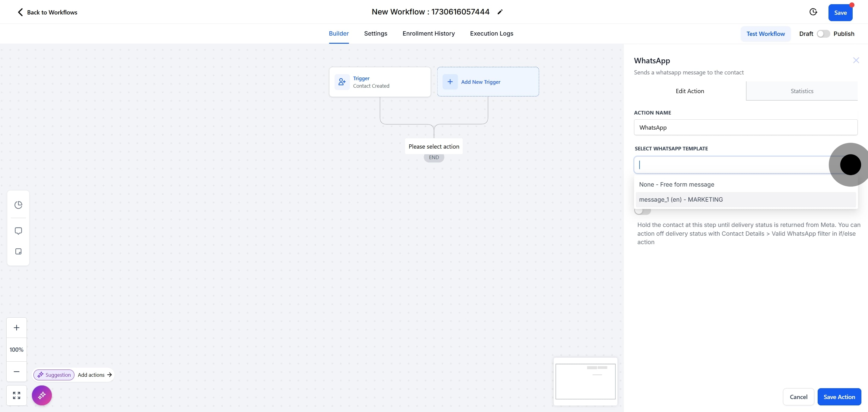868x412 pixels.
Task: Click the Action Name input field
Action: 745,127
